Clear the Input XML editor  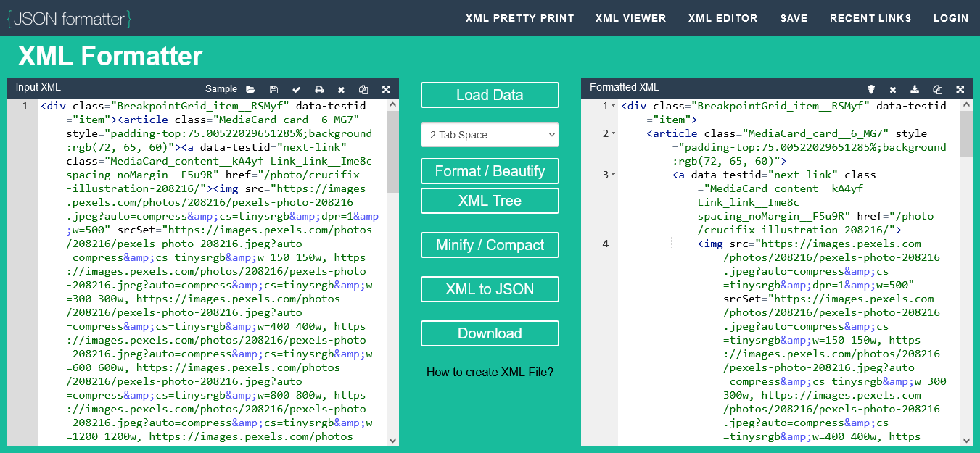tap(341, 89)
